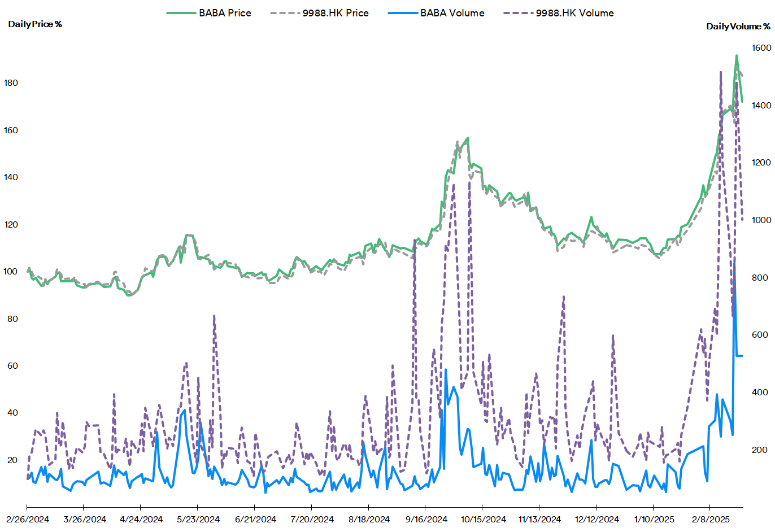Select the 2/8/2025 date label

click(711, 520)
